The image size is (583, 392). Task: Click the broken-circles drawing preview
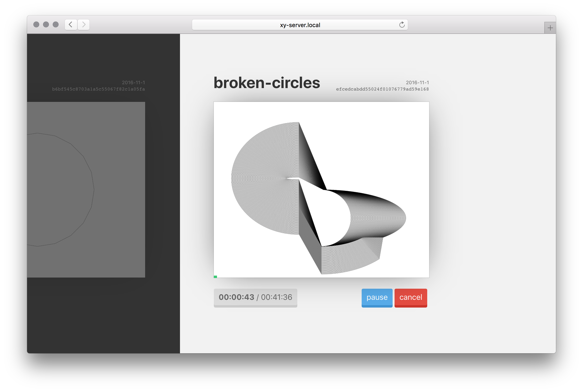[321, 189]
